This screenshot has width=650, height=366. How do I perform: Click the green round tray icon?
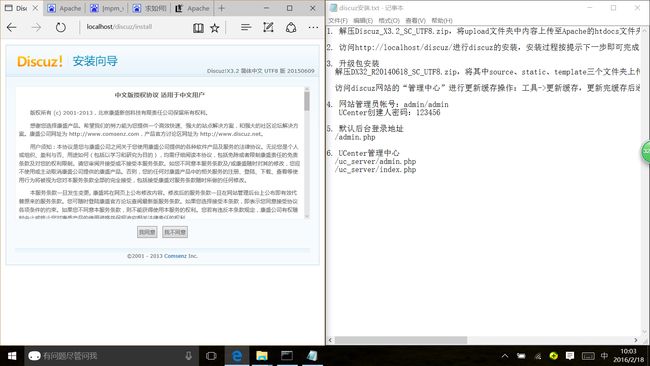pos(553,356)
